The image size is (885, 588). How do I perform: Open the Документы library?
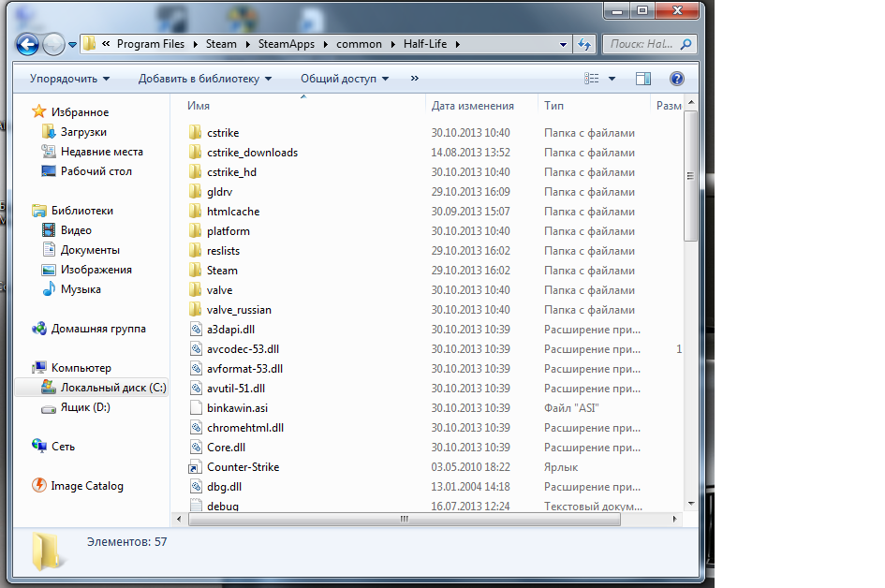click(x=90, y=250)
